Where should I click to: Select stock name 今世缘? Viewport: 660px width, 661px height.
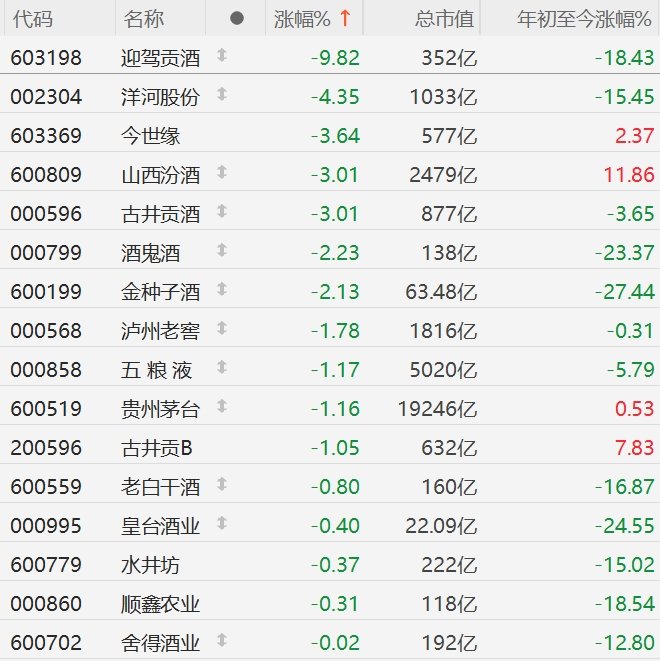pos(150,136)
